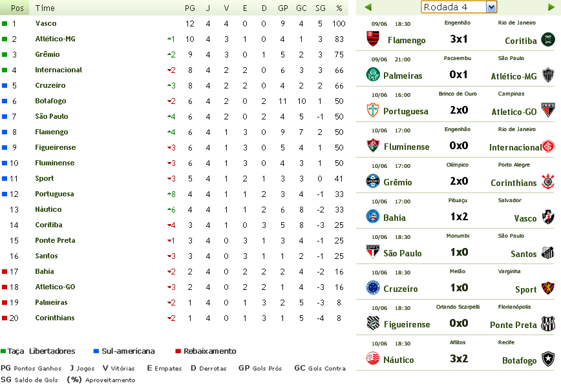Open the Rodada 4 dropdown
The height and width of the screenshot is (392, 561).
(x=491, y=7)
